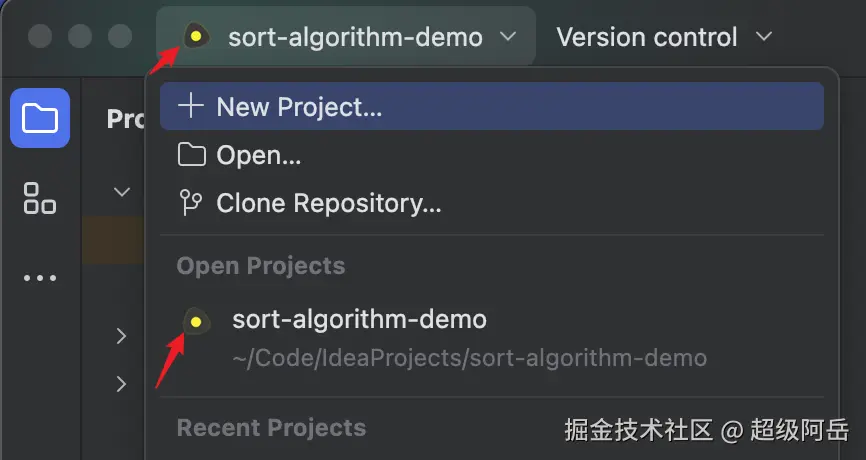Open the Structure tool window icon

tap(40, 198)
